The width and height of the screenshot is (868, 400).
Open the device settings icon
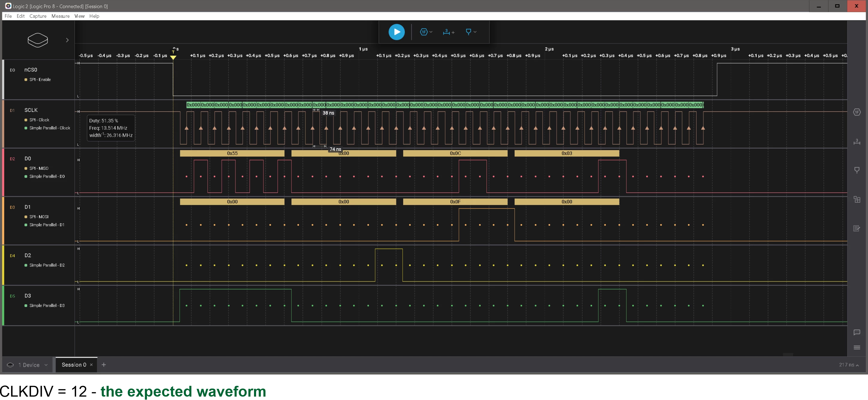(38, 40)
